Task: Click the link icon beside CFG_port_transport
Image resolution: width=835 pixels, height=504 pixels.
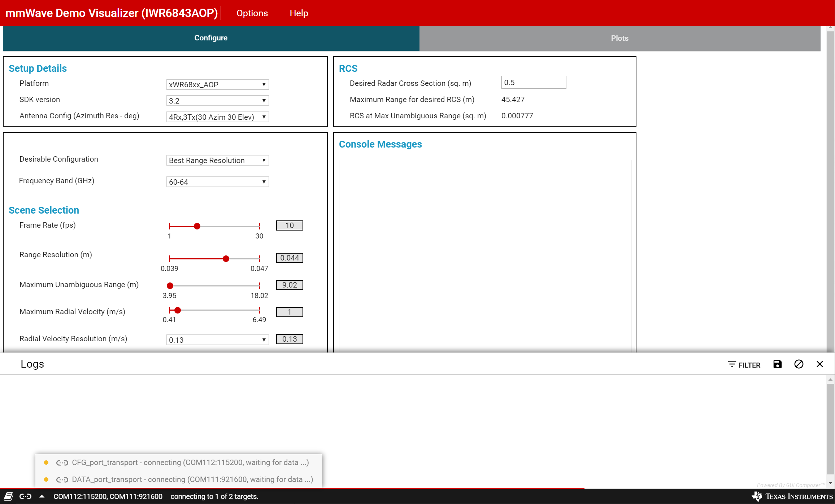Action: coord(62,463)
